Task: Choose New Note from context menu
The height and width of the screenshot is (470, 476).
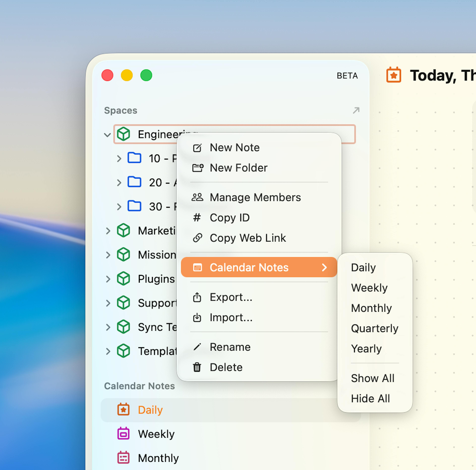Action: (234, 147)
